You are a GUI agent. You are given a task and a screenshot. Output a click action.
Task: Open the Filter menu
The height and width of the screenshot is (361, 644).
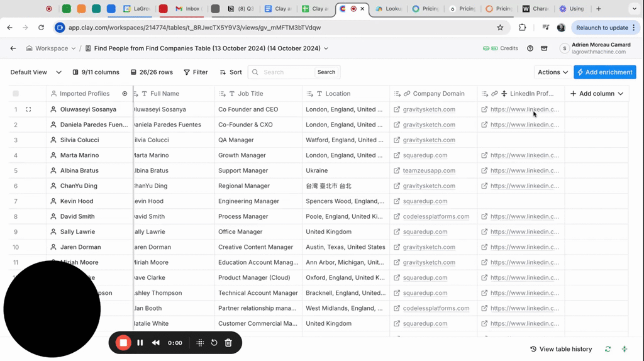(196, 72)
